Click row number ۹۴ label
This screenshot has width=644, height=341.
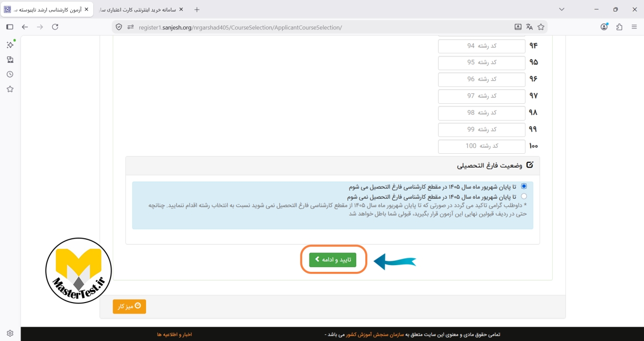click(533, 46)
